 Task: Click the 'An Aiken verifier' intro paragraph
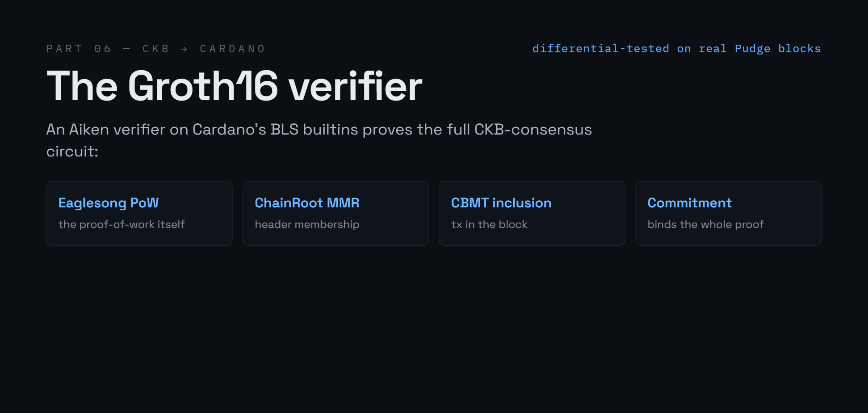[x=319, y=140]
